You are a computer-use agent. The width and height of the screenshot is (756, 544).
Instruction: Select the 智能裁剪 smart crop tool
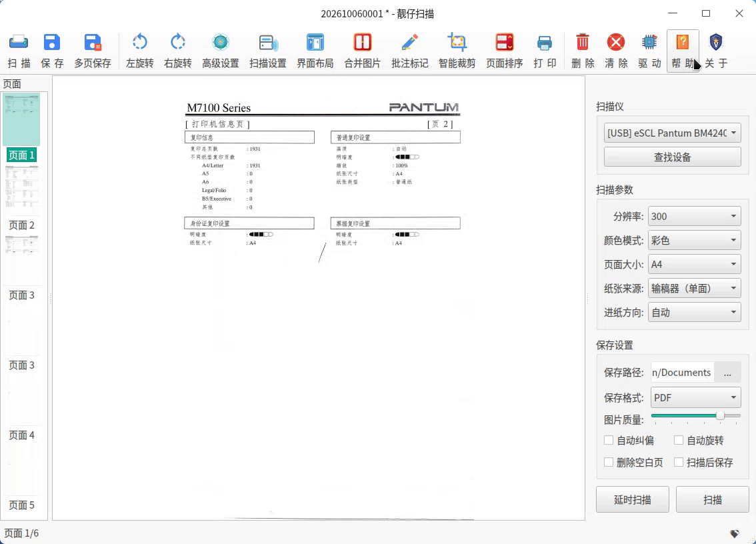(x=457, y=51)
